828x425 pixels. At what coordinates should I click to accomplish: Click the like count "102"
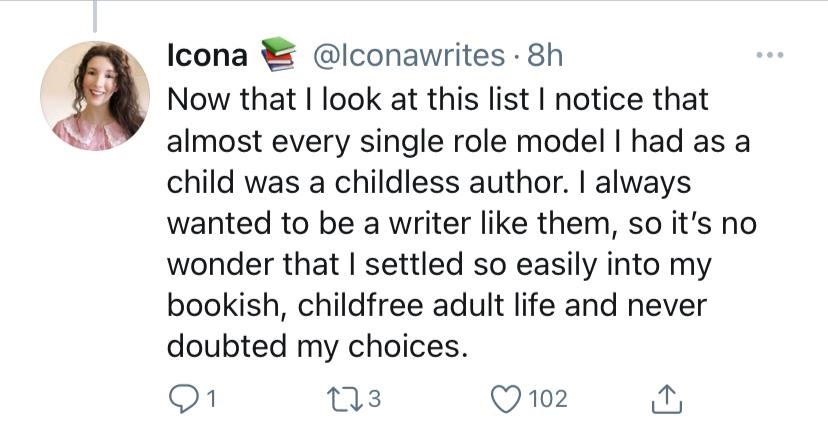[x=547, y=400]
